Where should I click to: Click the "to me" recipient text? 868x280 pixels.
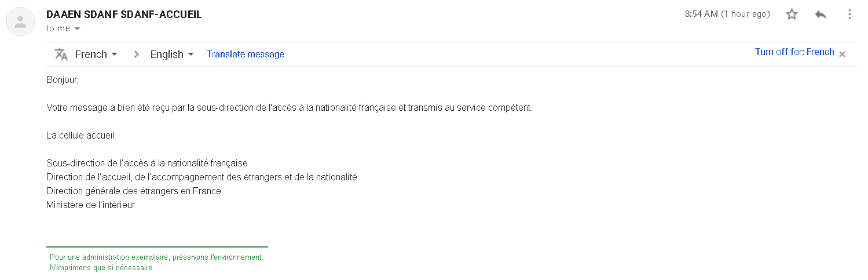(58, 28)
